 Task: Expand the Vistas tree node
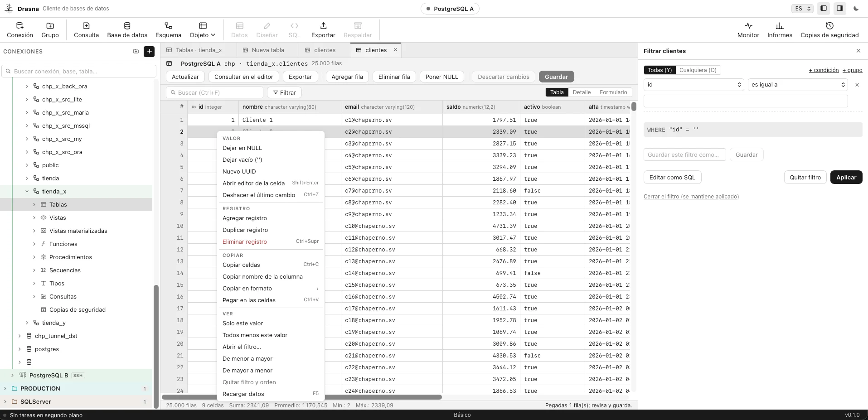[x=34, y=218]
